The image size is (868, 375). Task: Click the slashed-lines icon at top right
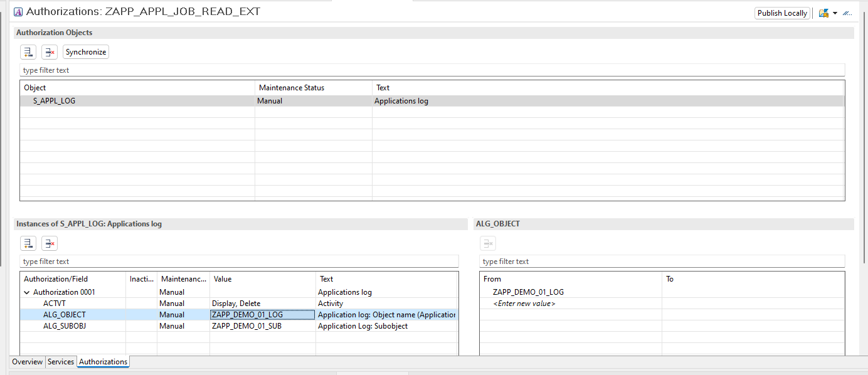click(x=847, y=13)
